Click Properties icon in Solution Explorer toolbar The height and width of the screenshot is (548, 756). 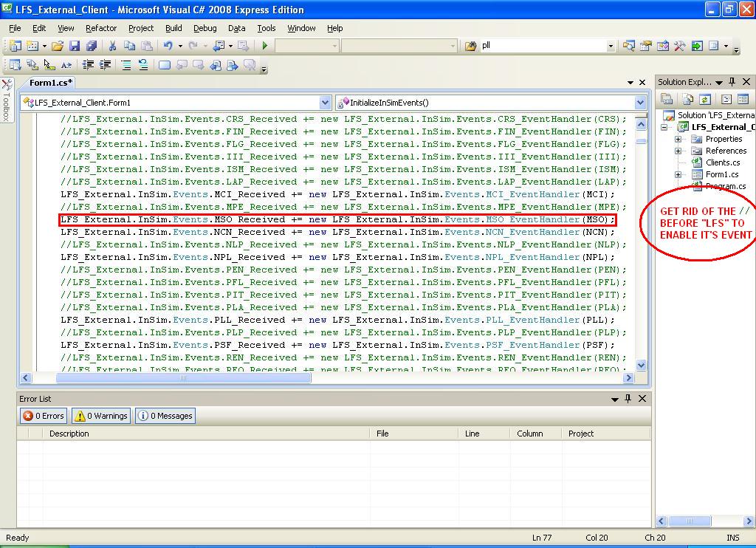(x=667, y=100)
